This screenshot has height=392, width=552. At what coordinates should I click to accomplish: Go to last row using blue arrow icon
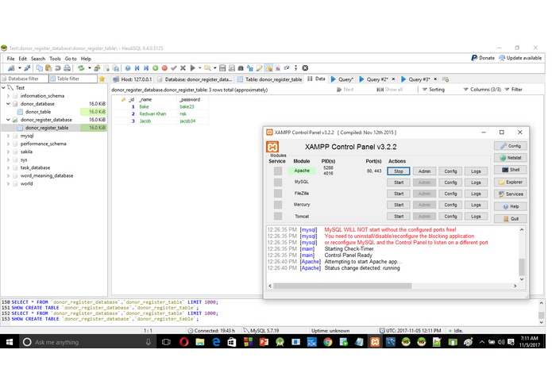tap(146, 68)
